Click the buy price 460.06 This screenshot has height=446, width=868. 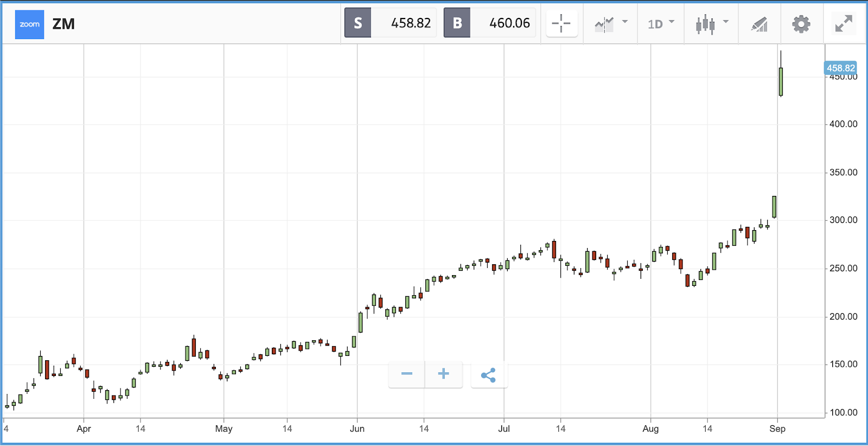pyautogui.click(x=509, y=23)
